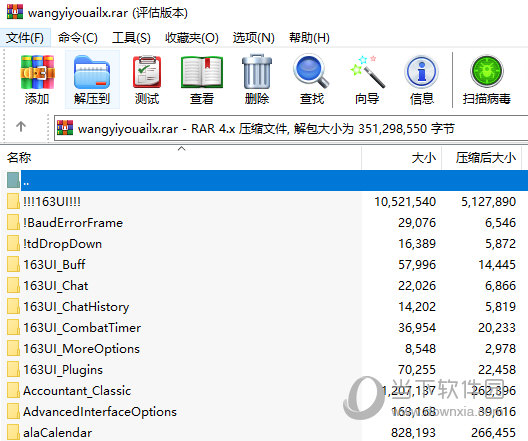Viewport: 528px width, 441px height.
Task: Select the 163UI_CombatTimer folder name
Action: (82, 328)
